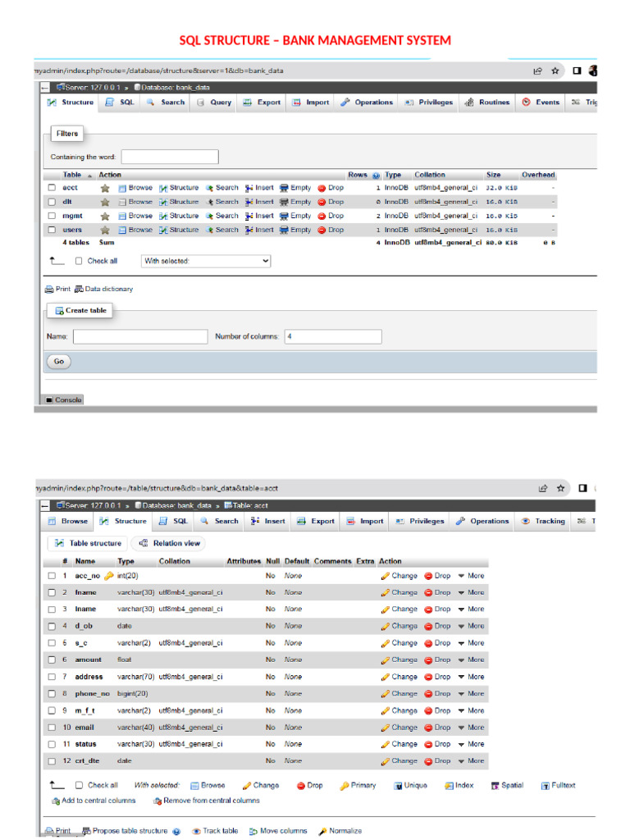Image resolution: width=630 pixels, height=840 pixels.
Task: Click the Insert icon in dlt table row
Action: coord(249,202)
